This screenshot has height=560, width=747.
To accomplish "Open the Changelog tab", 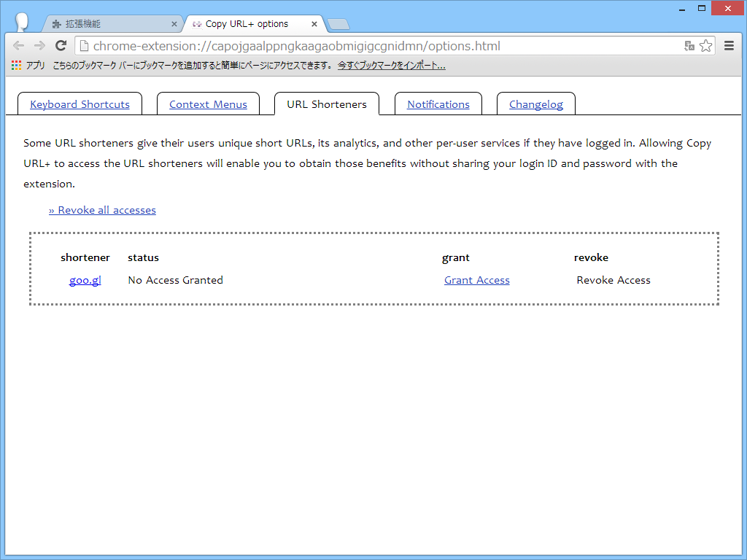I will click(x=536, y=104).
